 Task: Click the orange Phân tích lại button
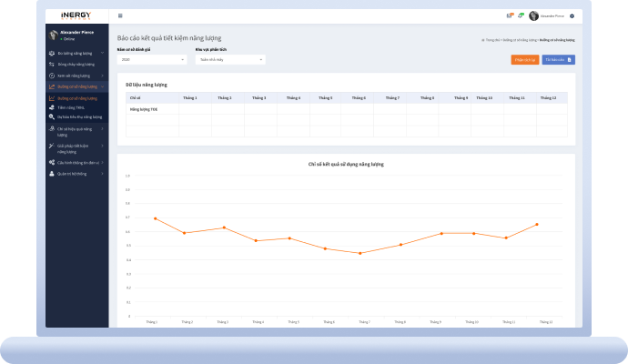tap(524, 59)
